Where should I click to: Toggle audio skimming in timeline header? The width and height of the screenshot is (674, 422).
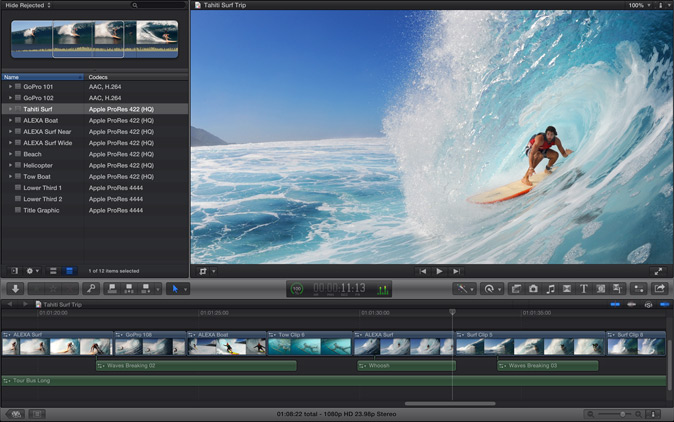(632, 304)
